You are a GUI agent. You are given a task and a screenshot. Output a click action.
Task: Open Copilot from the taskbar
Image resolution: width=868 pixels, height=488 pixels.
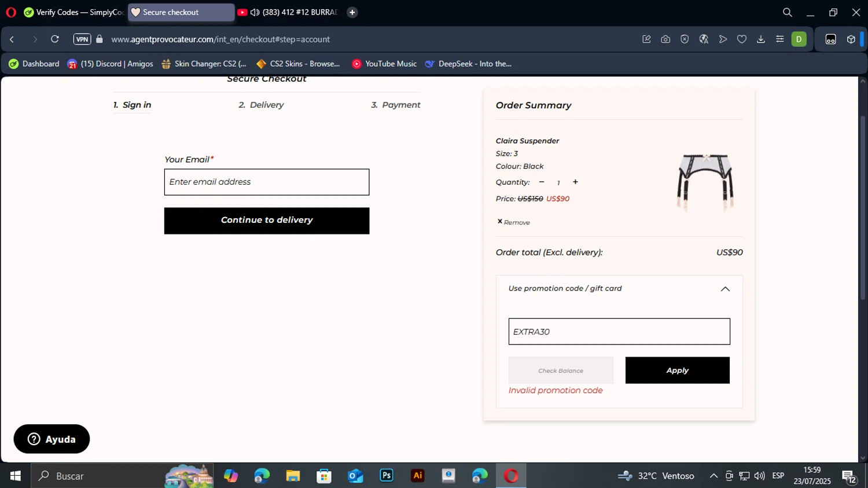pyautogui.click(x=231, y=476)
